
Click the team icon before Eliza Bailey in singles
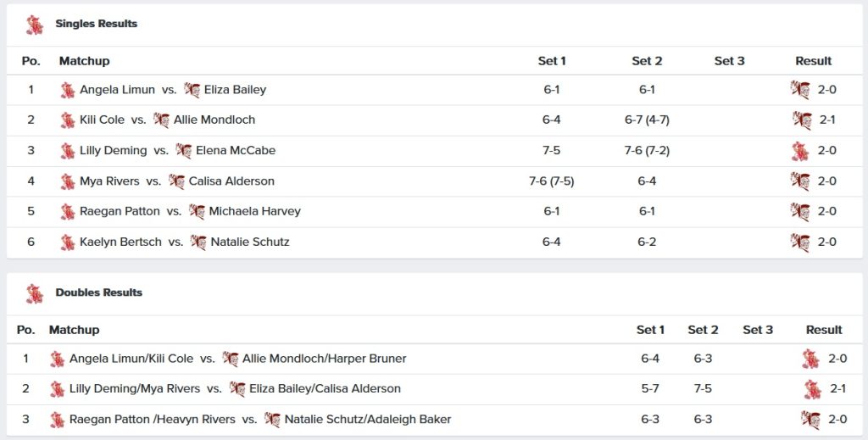coord(192,90)
